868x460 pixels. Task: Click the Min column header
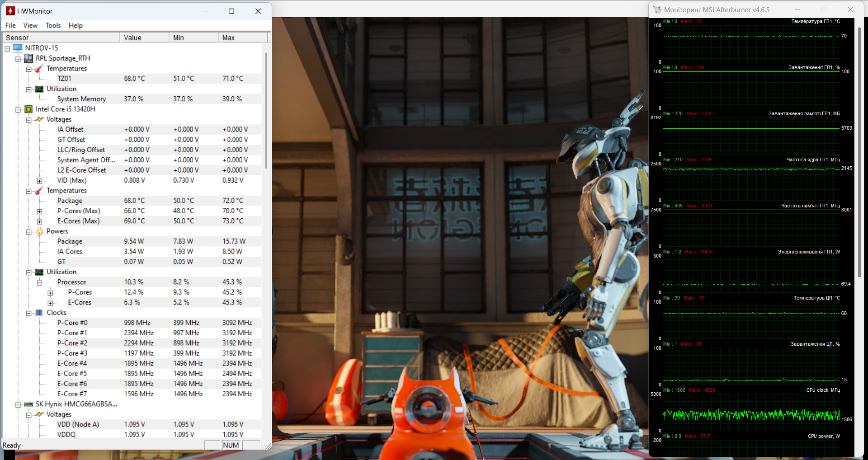coord(193,38)
